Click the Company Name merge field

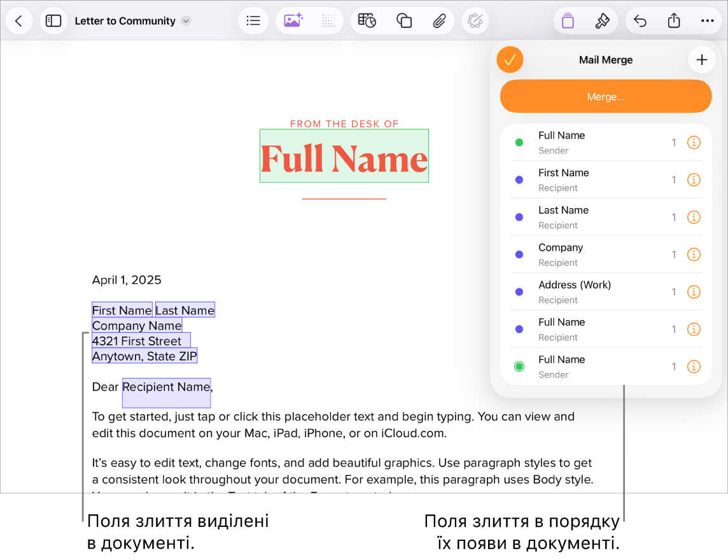coord(137,325)
